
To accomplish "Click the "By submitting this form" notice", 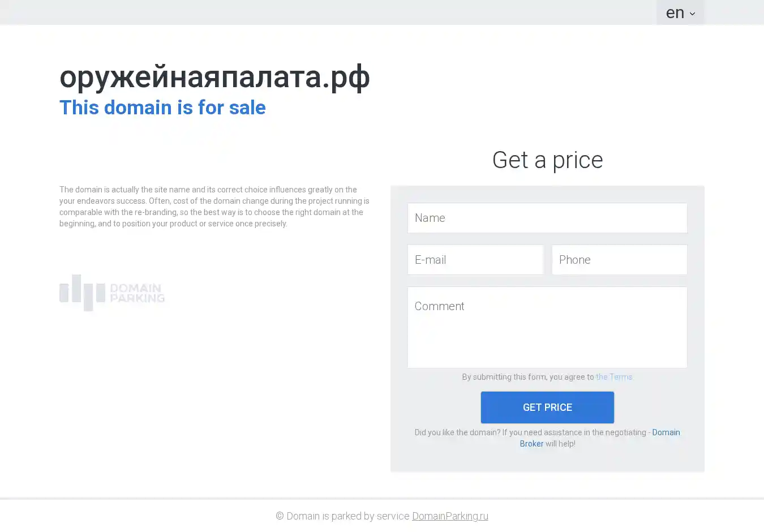I will 527,377.
